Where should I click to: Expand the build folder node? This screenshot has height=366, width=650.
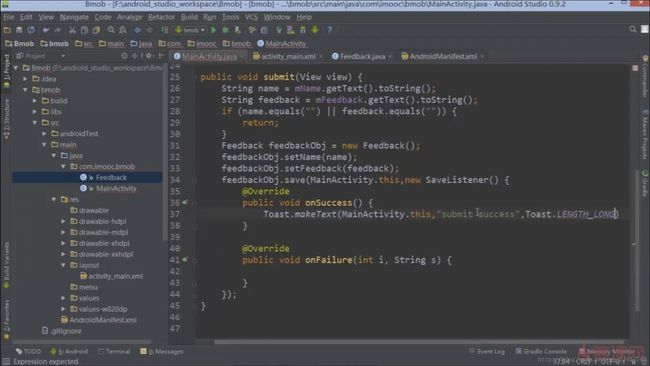pyautogui.click(x=35, y=101)
